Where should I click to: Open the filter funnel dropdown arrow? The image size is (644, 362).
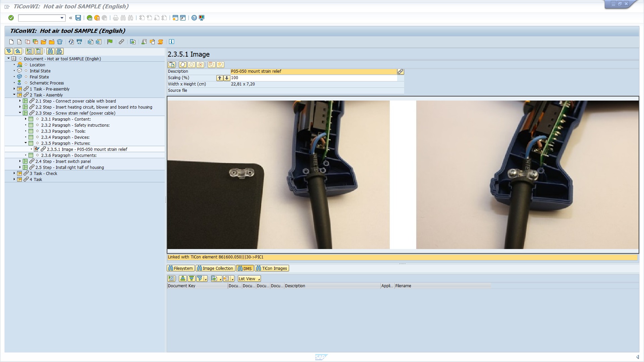point(206,279)
